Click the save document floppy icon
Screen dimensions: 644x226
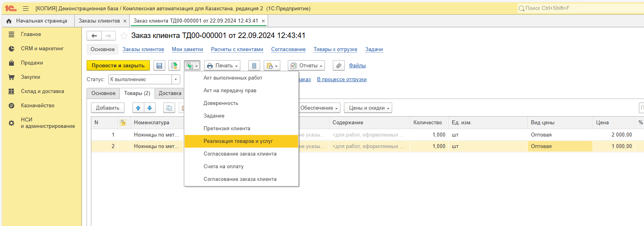click(x=159, y=66)
